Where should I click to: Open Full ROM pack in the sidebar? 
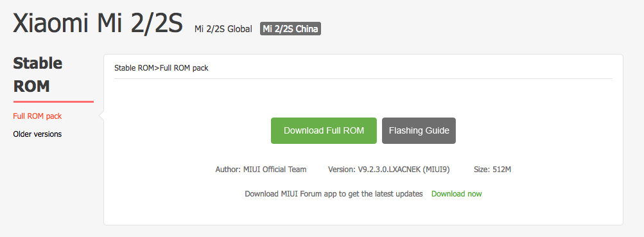click(x=37, y=116)
